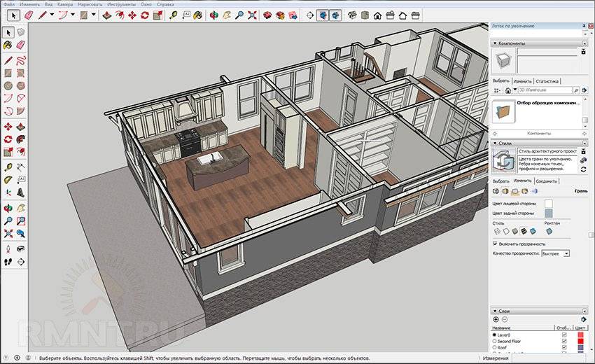The width and height of the screenshot is (595, 364).
Task: Open the transparency quality dropdown 'Быстрее'
Action: point(556,253)
